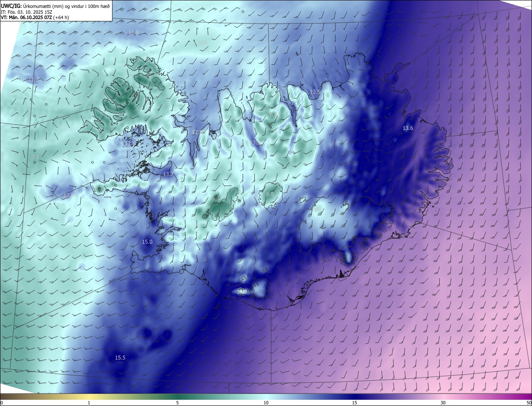Click the 13.5 value label on the north coast
The height and width of the screenshot is (406, 532).
click(315, 92)
